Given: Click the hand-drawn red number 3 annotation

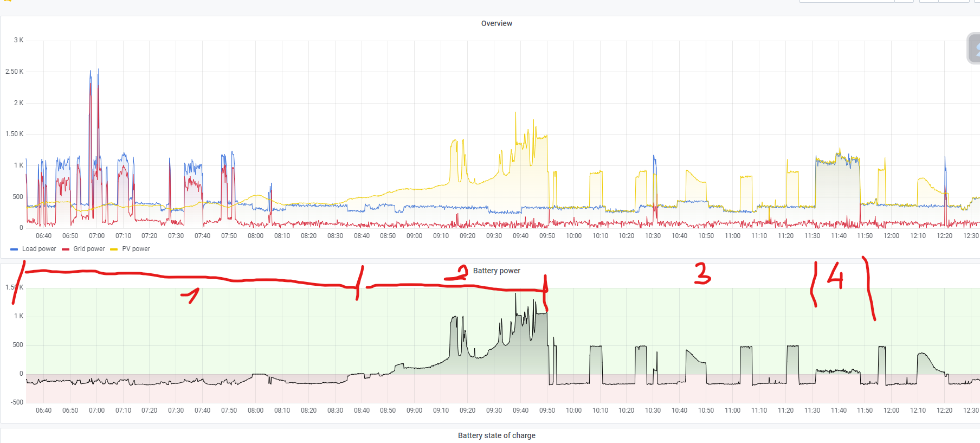Looking at the screenshot, I should point(702,273).
